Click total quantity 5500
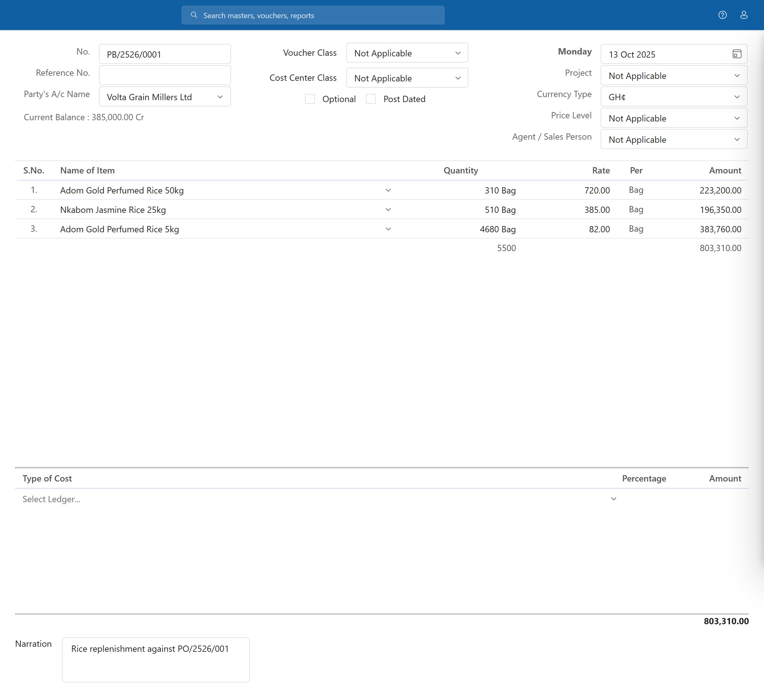 [506, 248]
